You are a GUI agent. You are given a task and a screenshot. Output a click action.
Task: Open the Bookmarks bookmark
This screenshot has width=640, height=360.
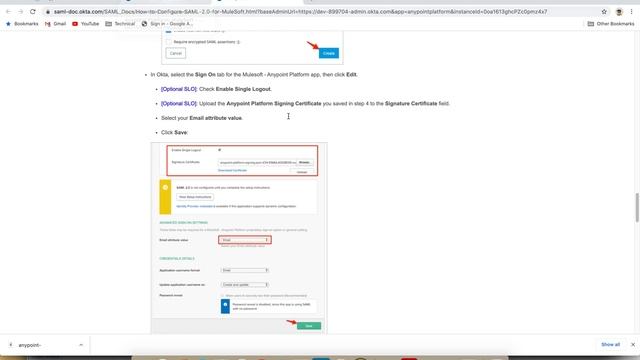(22, 24)
